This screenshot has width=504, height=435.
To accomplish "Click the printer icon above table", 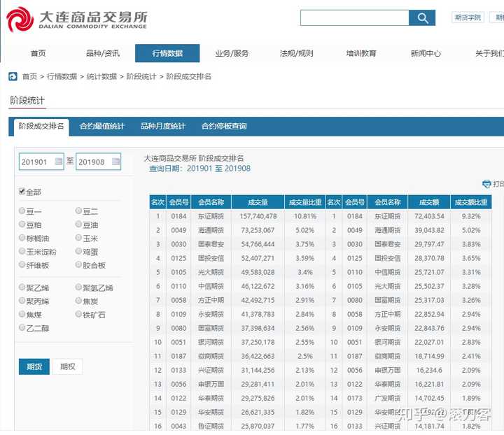I will point(486,184).
